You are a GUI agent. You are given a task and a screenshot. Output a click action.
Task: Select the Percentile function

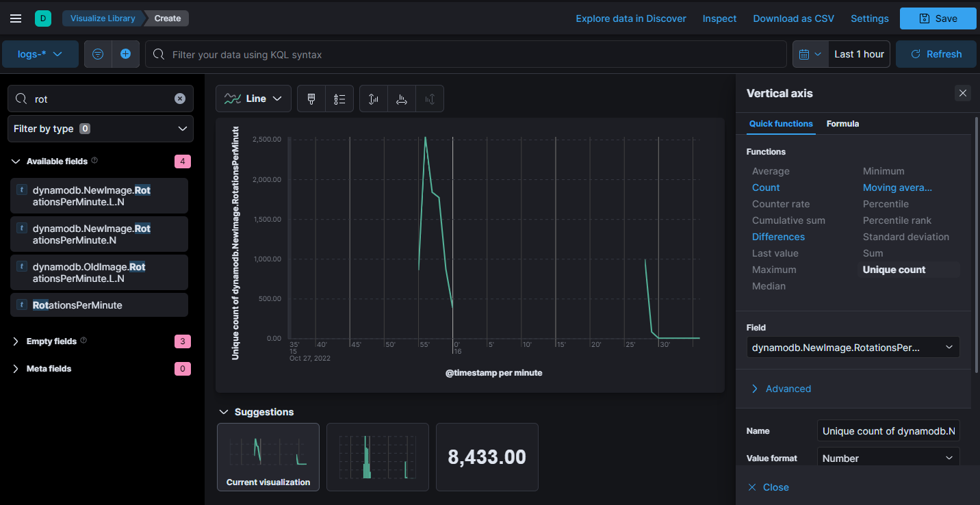pyautogui.click(x=886, y=204)
